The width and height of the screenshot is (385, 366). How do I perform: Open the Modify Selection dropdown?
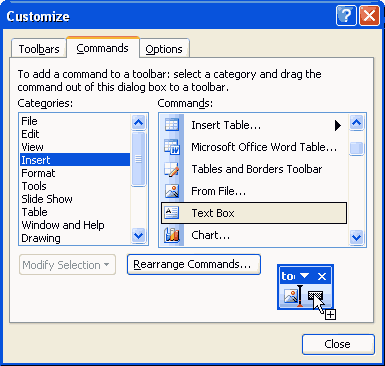(x=67, y=265)
